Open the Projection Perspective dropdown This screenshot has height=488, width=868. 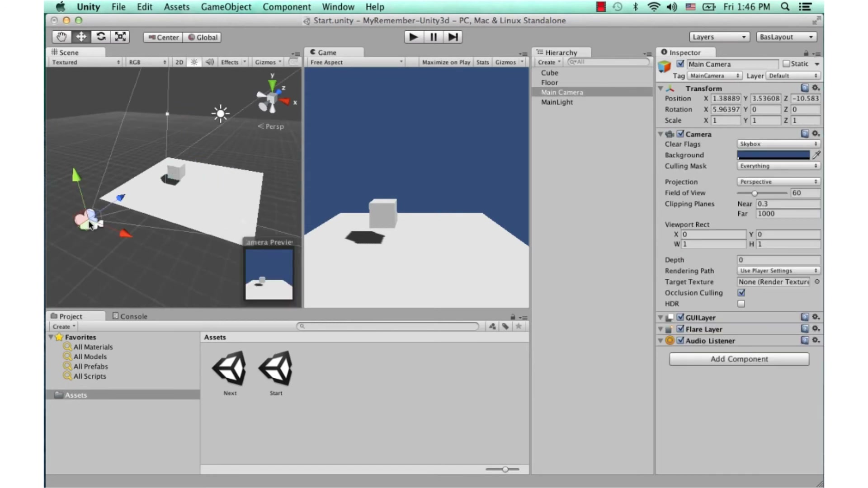coord(778,182)
